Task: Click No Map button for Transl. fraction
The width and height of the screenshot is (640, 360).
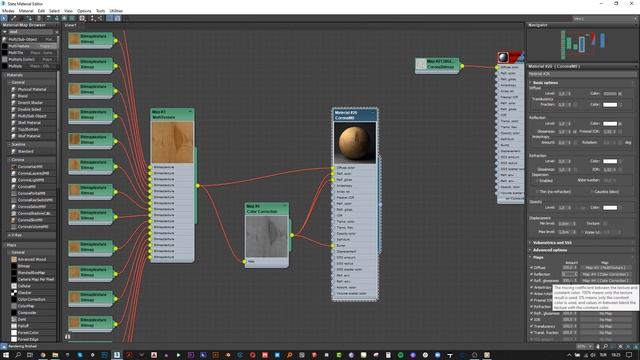Action: coord(605,333)
